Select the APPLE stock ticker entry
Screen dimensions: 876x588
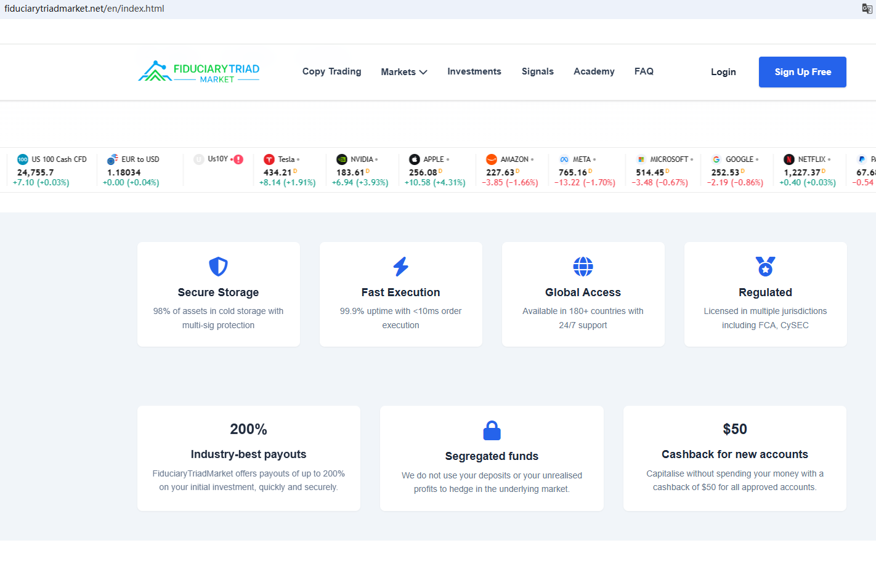(435, 171)
